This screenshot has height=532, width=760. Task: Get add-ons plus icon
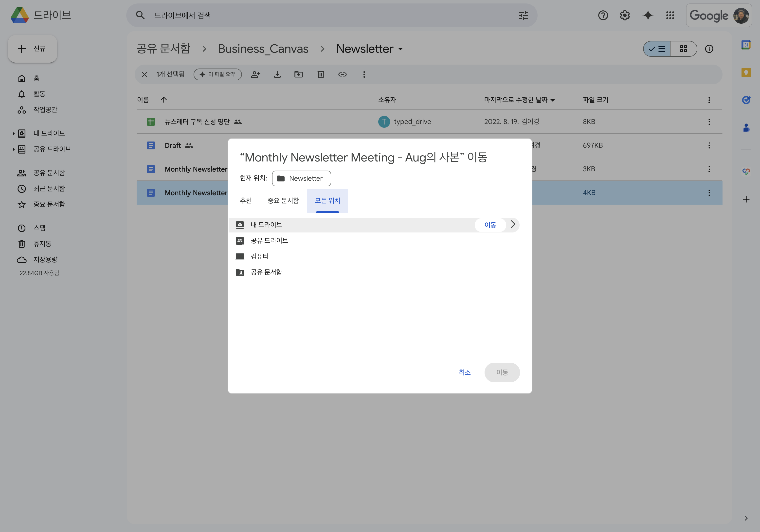tap(746, 199)
